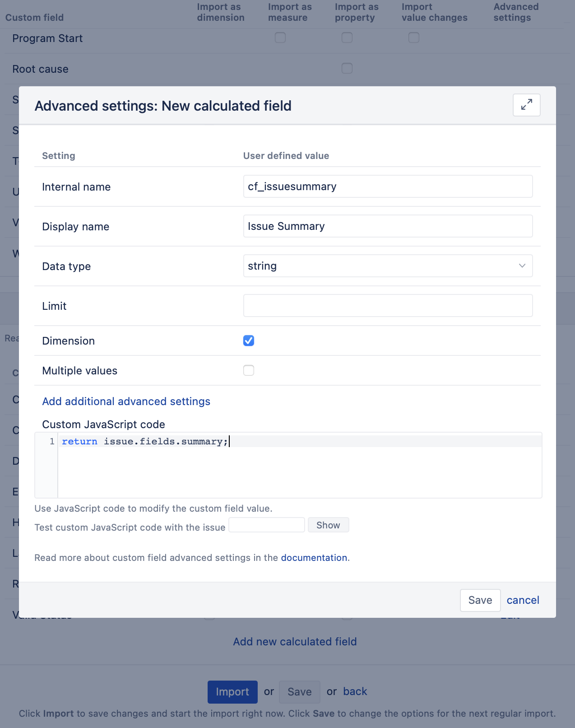This screenshot has width=575, height=728.
Task: Check Root cause import as property
Action: click(347, 68)
